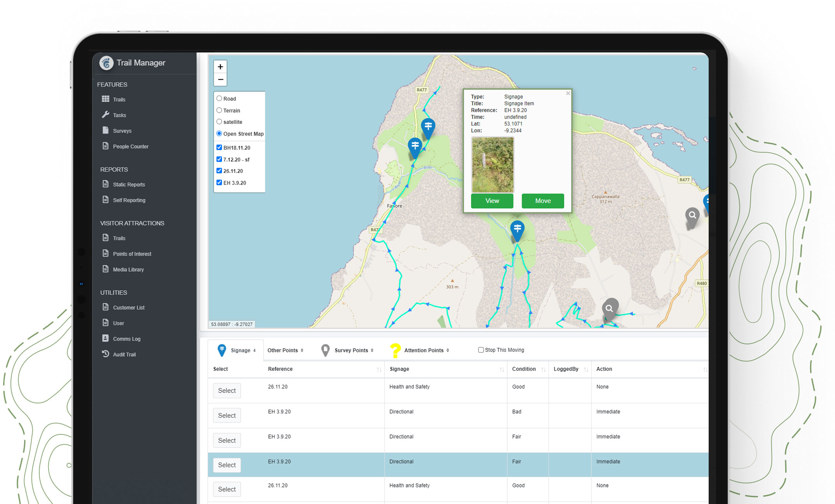835x504 pixels.
Task: Open signage photo thumbnail in popup
Action: (493, 165)
